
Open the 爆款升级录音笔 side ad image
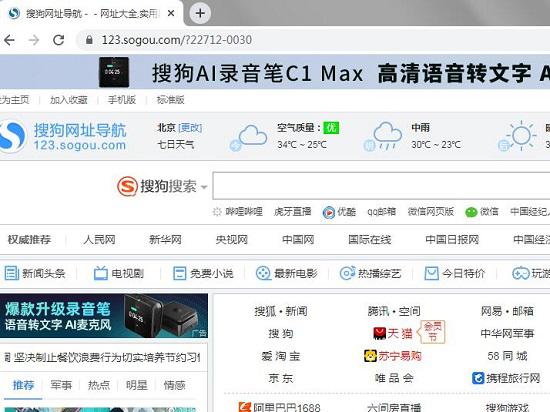pyautogui.click(x=104, y=316)
